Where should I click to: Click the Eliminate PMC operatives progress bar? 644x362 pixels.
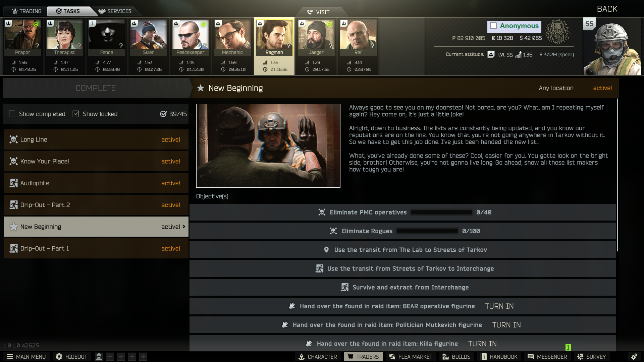click(441, 212)
